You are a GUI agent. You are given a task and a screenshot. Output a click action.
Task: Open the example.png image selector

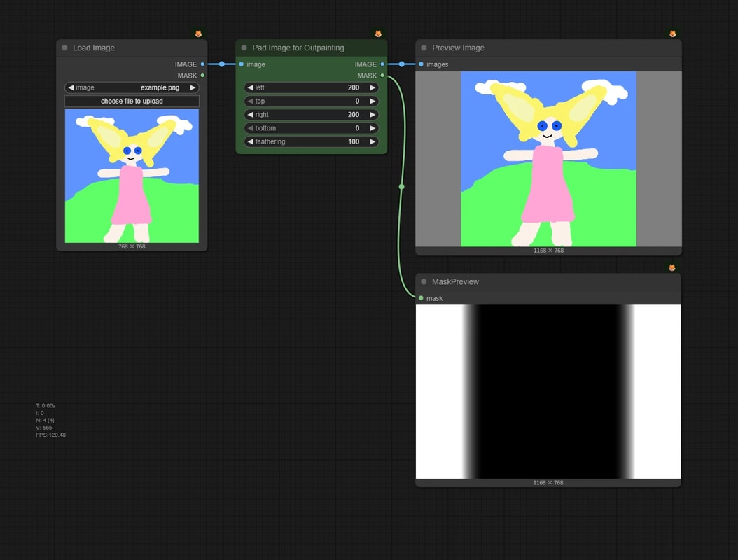click(132, 87)
